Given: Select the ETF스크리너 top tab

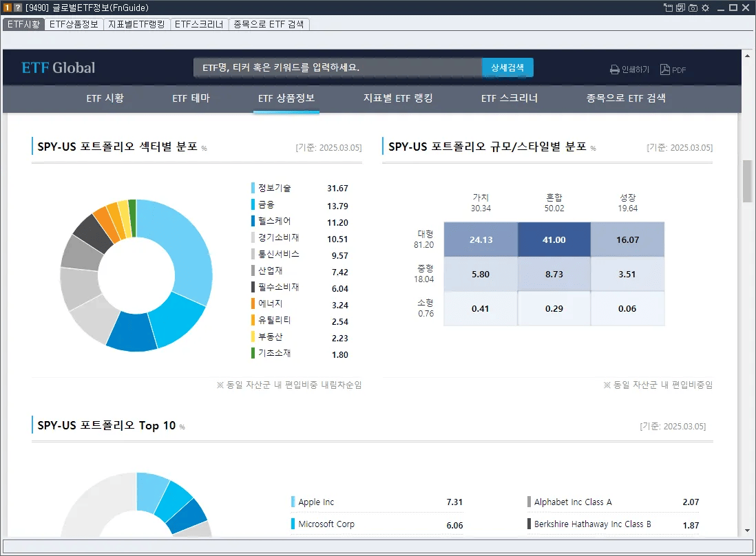Looking at the screenshot, I should pos(199,24).
